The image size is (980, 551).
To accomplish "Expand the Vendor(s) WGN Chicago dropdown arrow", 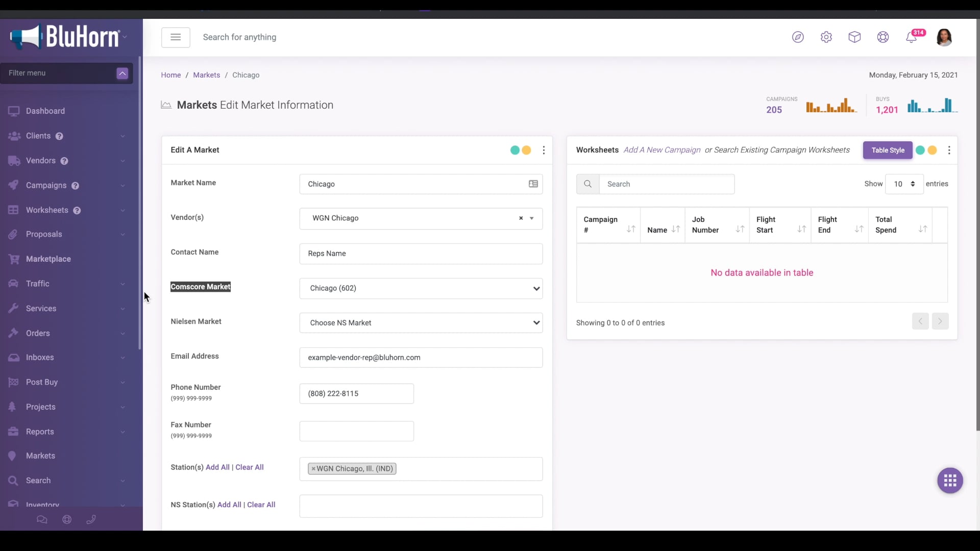I will tap(532, 218).
